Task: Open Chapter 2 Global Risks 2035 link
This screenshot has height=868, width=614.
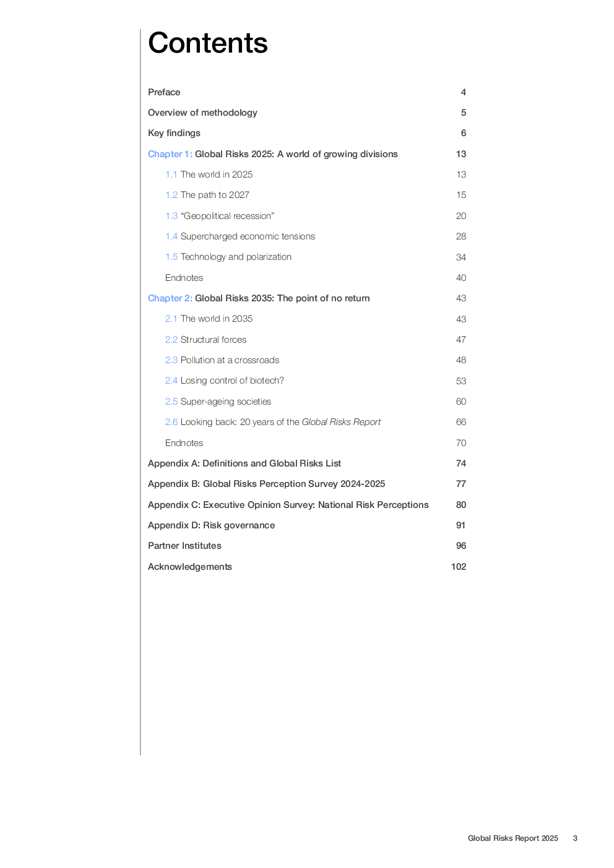Action: [259, 298]
